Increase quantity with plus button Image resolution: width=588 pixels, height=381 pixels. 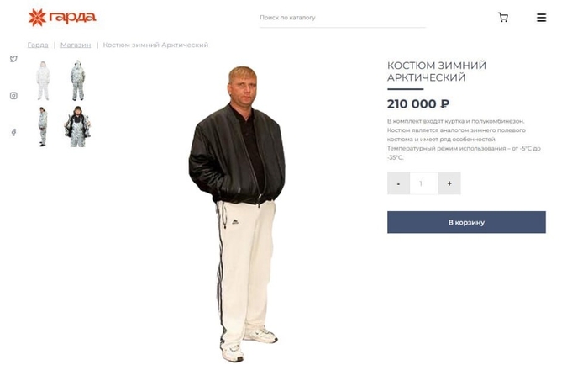[449, 183]
